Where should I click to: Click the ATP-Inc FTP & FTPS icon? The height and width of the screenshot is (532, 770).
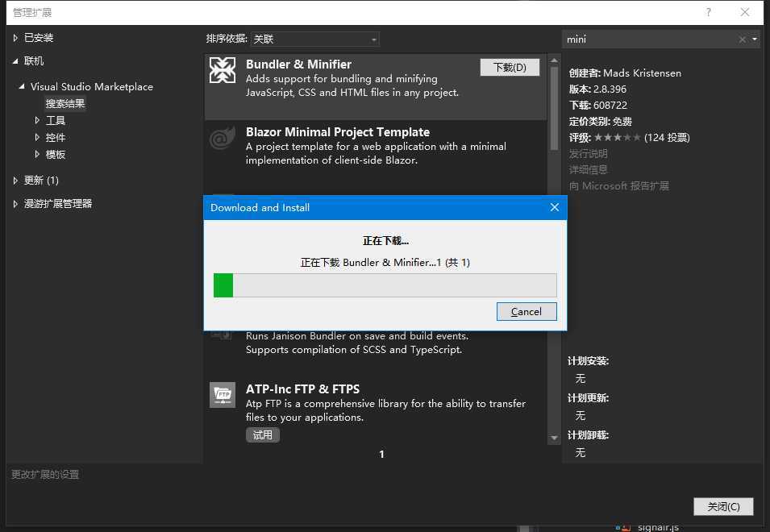pyautogui.click(x=223, y=395)
